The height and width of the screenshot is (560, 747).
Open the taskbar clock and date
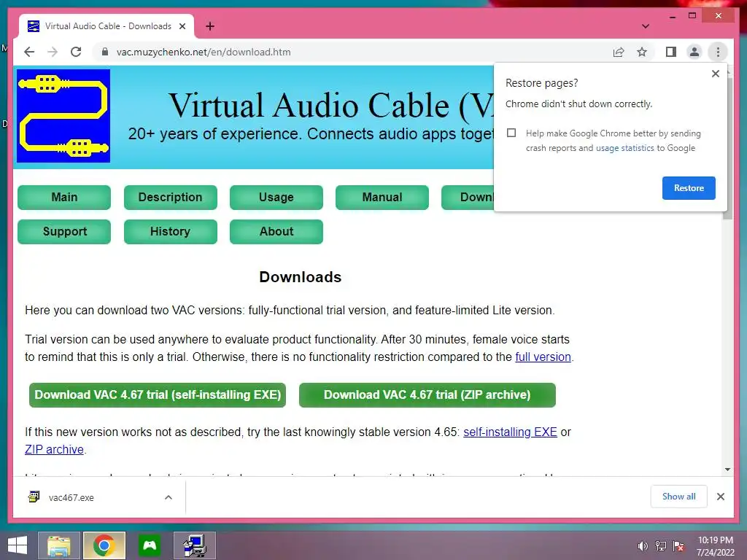coord(716,546)
